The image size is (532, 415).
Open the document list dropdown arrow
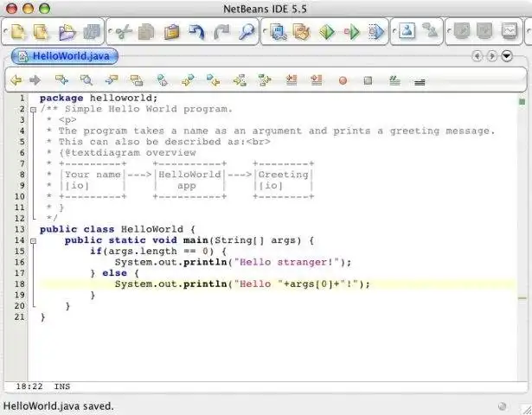[x=507, y=55]
